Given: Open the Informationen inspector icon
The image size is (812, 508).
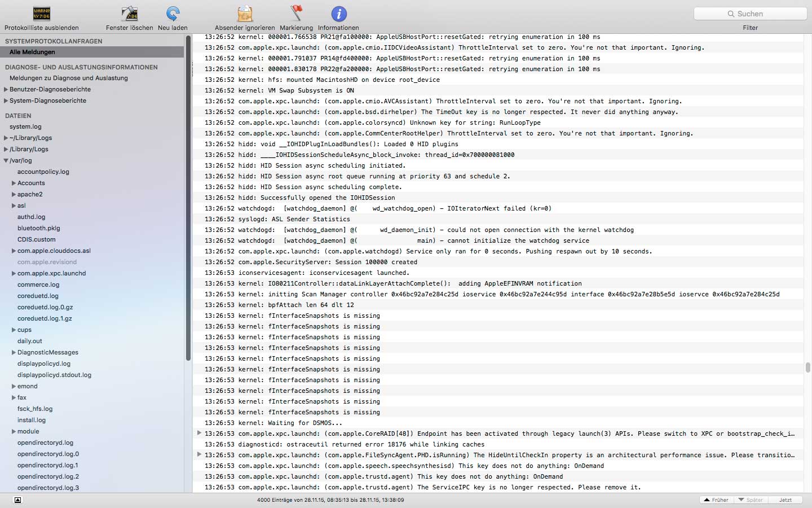Looking at the screenshot, I should pyautogui.click(x=338, y=14).
